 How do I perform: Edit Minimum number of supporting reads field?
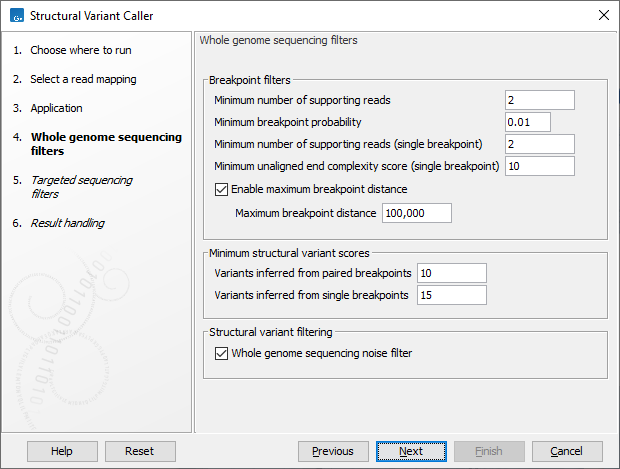click(539, 100)
